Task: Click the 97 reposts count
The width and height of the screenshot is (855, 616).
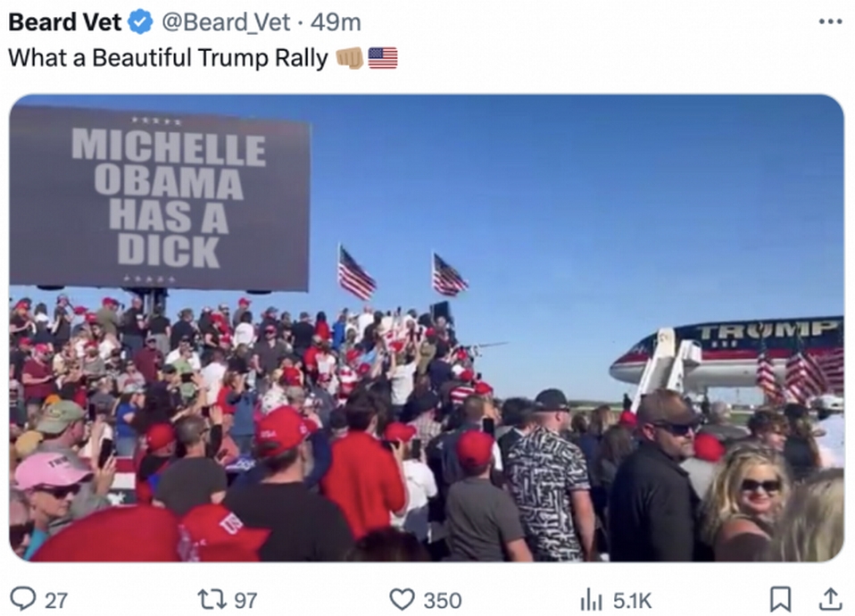Action: pos(245,601)
